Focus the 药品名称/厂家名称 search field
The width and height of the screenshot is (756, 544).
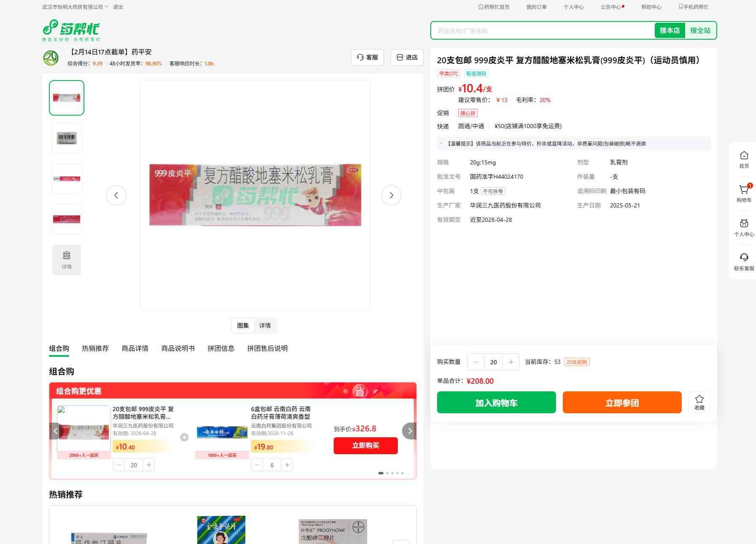click(543, 31)
